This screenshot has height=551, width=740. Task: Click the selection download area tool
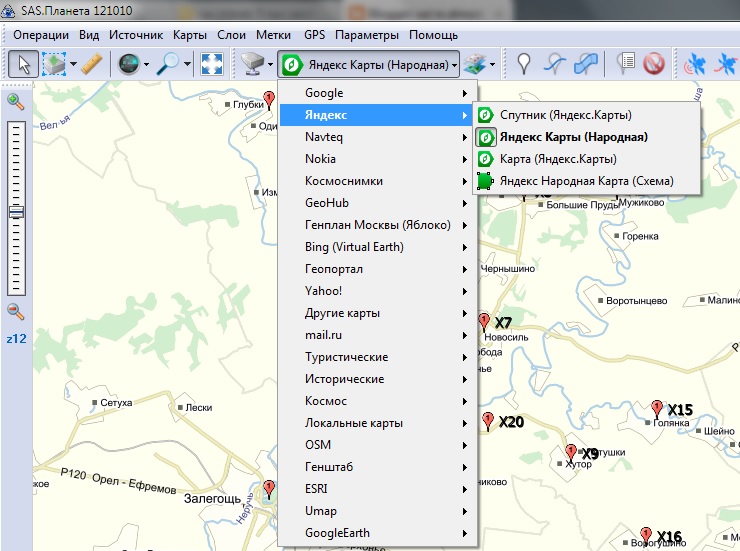(x=53, y=64)
